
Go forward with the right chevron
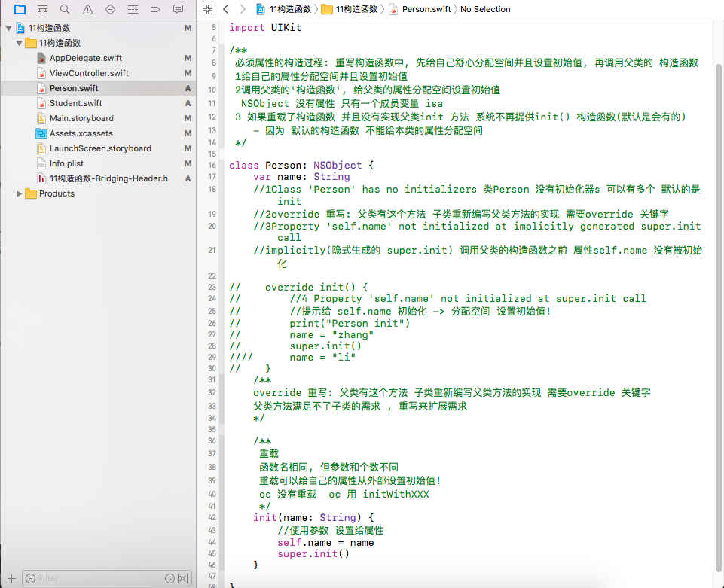tap(243, 9)
